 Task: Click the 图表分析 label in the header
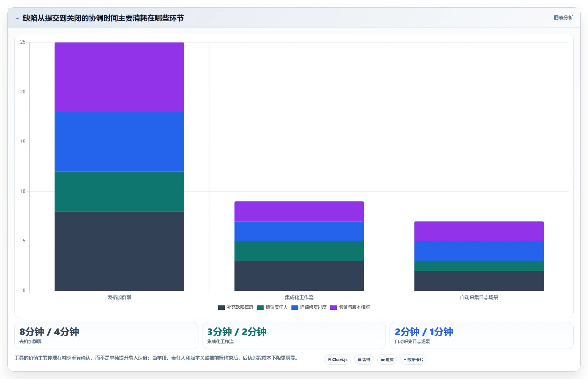[563, 18]
